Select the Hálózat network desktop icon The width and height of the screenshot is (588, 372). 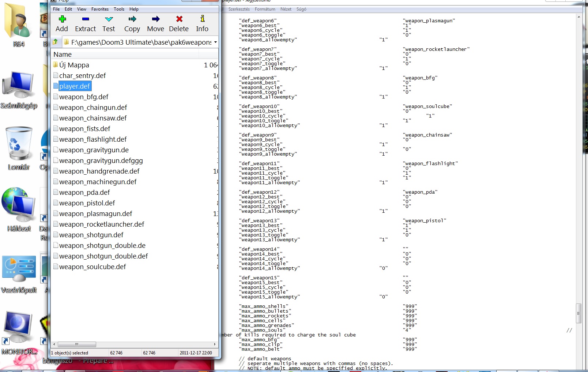click(19, 209)
